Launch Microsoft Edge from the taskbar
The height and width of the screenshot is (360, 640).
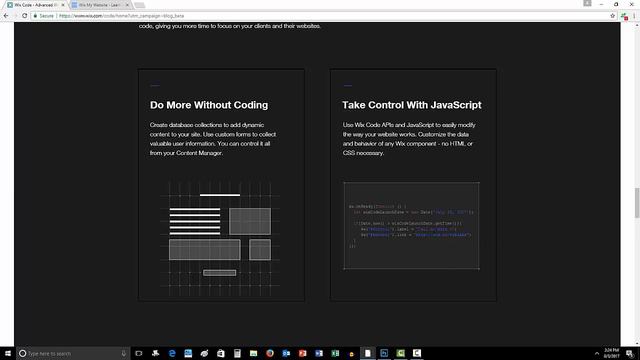tap(172, 353)
